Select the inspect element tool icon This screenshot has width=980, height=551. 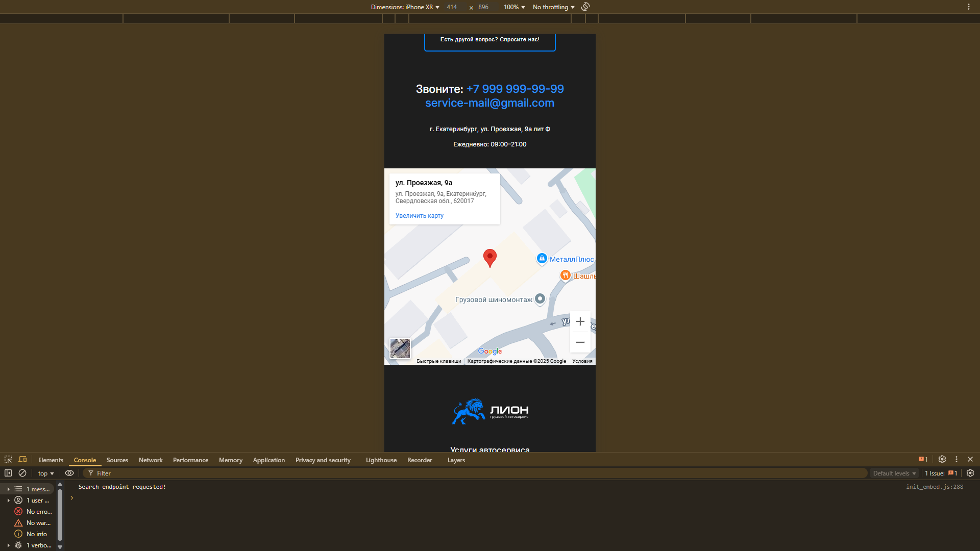click(x=8, y=460)
